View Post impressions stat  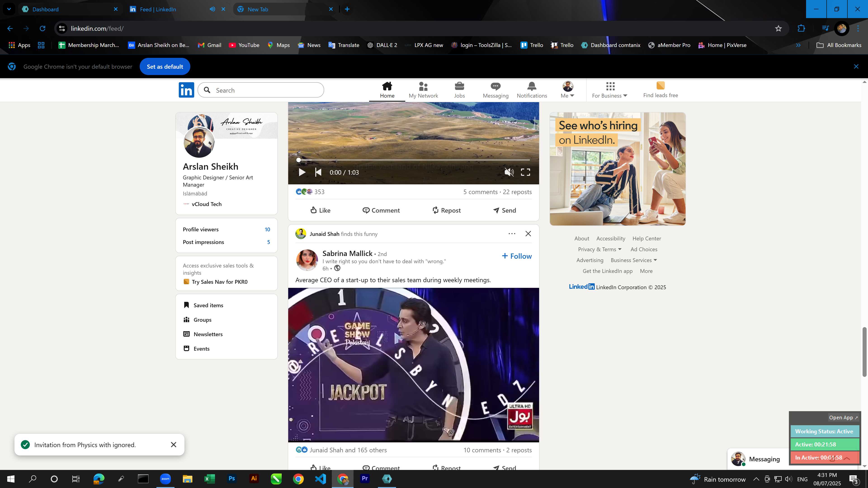226,242
